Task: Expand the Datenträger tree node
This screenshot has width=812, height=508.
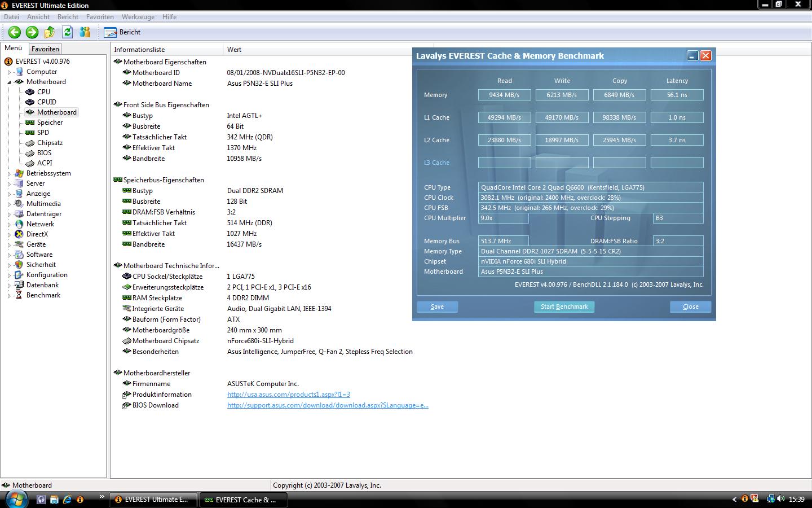Action: tap(10, 214)
